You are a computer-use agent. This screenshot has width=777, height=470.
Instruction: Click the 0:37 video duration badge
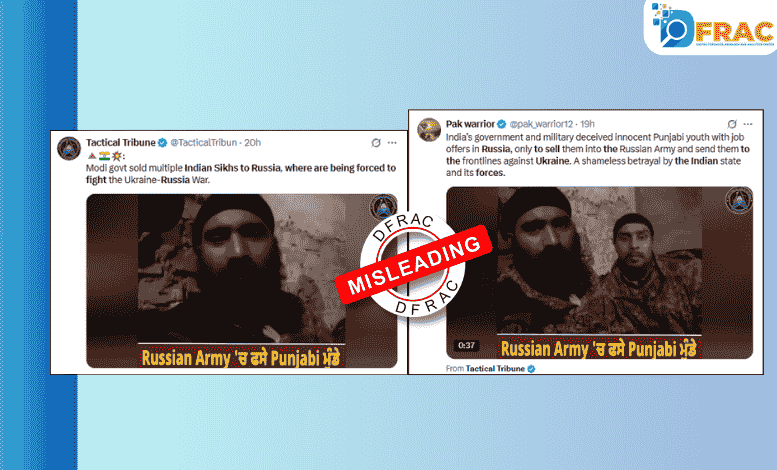[466, 346]
